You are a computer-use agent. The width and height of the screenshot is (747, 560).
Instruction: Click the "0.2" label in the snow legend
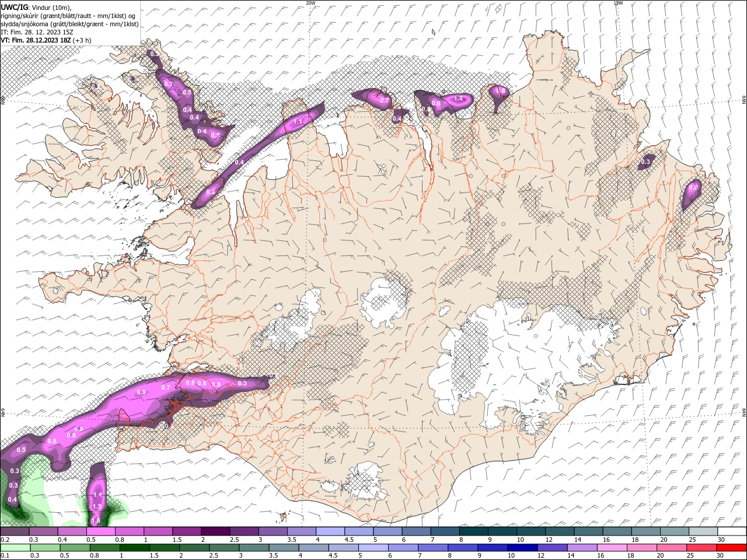tap(5, 540)
